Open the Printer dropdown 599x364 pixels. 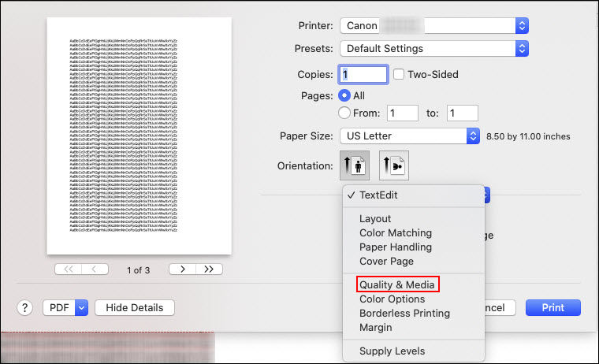coord(433,26)
